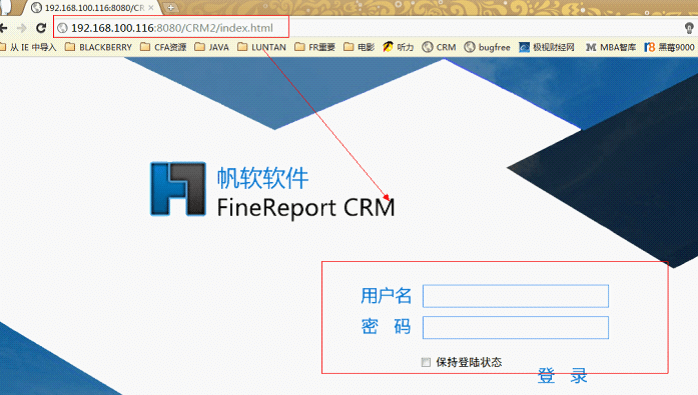Open the 黑莓9000 bookmark

click(670, 47)
